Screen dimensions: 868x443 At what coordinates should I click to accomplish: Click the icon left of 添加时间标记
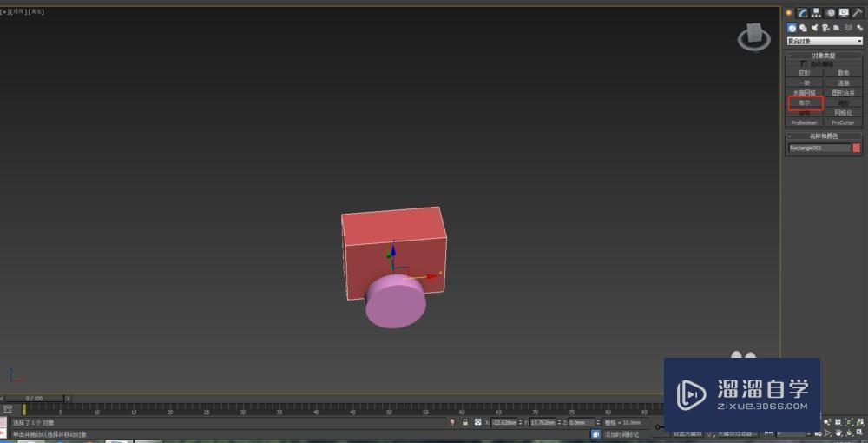(595, 434)
